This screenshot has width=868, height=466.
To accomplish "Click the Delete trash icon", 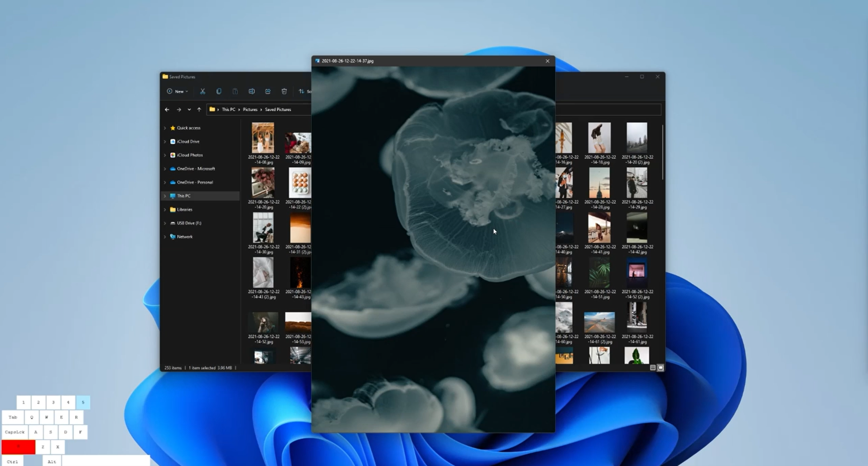I will 284,91.
